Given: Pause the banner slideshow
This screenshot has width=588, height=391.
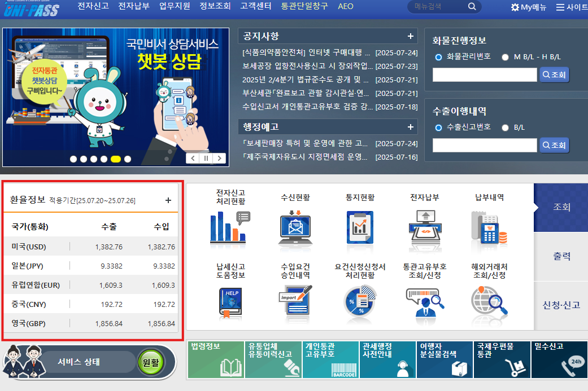Looking at the screenshot, I should [206, 158].
